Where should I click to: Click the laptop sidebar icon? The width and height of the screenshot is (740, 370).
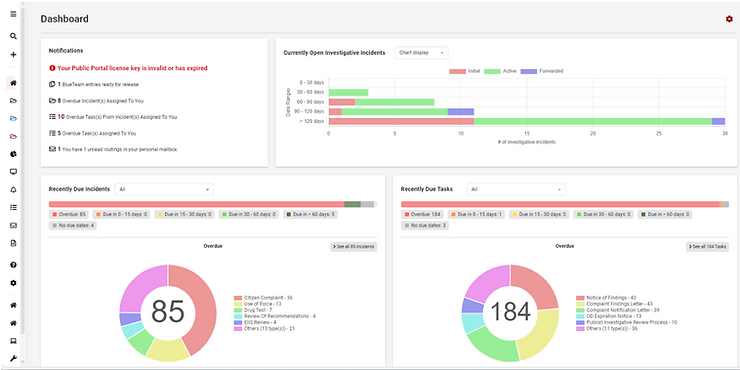click(x=13, y=341)
